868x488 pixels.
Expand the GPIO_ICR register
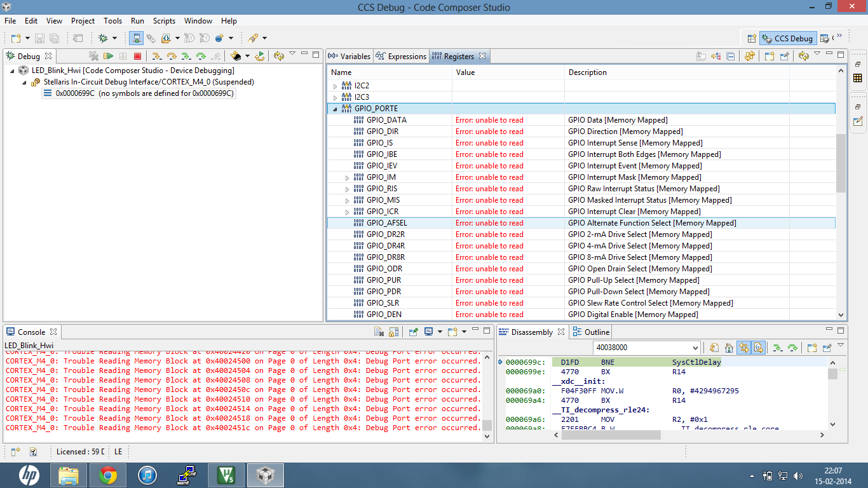(348, 212)
